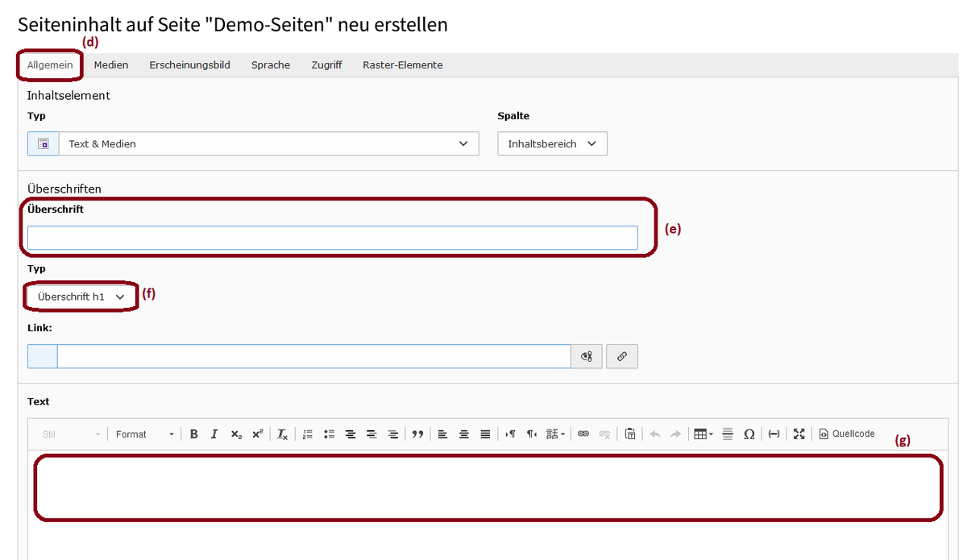
Task: Click into the Überschrift input field
Action: 332,238
